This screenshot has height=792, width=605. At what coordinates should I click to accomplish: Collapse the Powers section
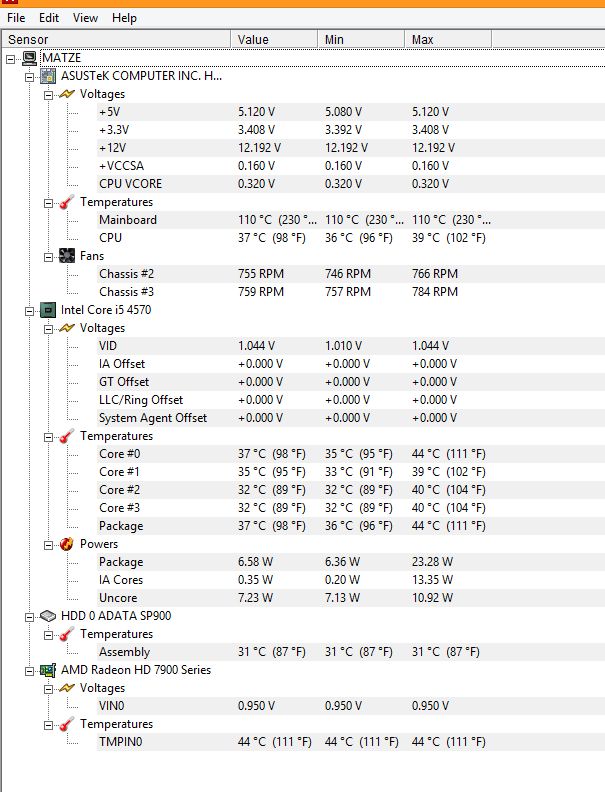point(48,546)
